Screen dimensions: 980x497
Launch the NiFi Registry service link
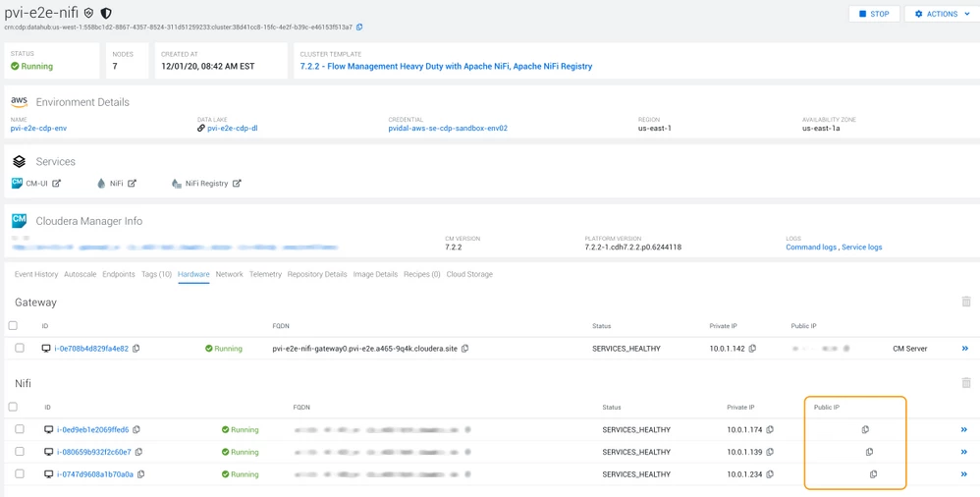[x=207, y=184]
